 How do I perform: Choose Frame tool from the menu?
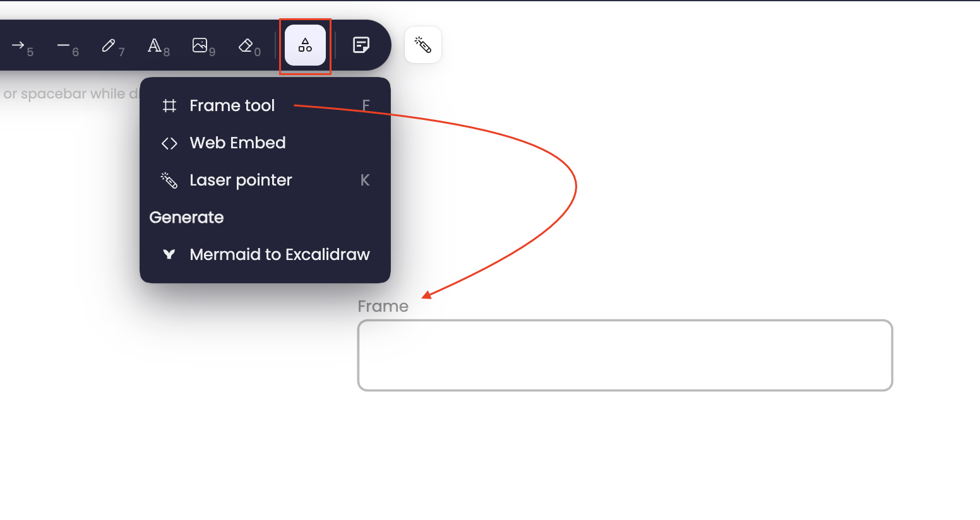pyautogui.click(x=265, y=105)
